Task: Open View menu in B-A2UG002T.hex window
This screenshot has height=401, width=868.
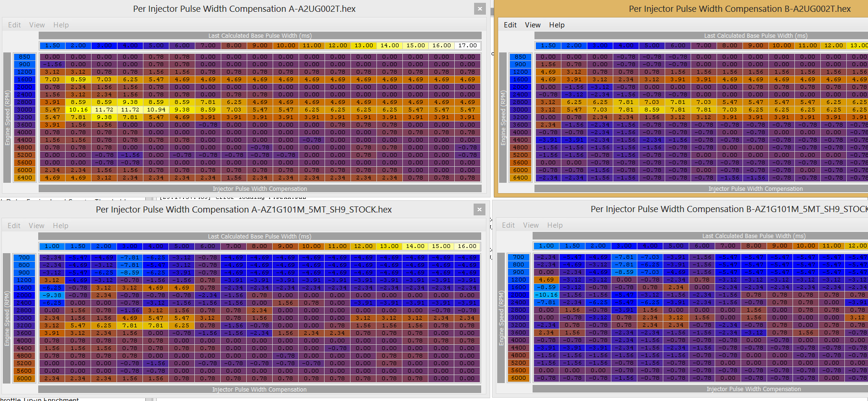Action: 533,25
